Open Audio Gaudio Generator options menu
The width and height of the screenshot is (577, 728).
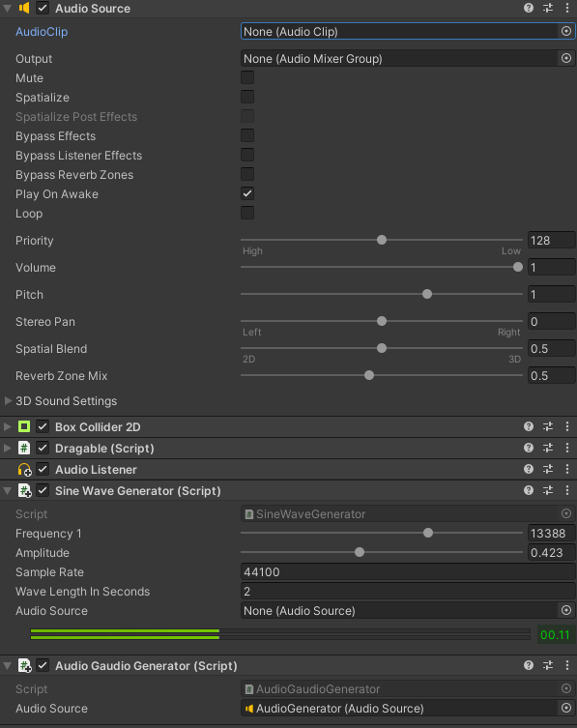point(566,666)
